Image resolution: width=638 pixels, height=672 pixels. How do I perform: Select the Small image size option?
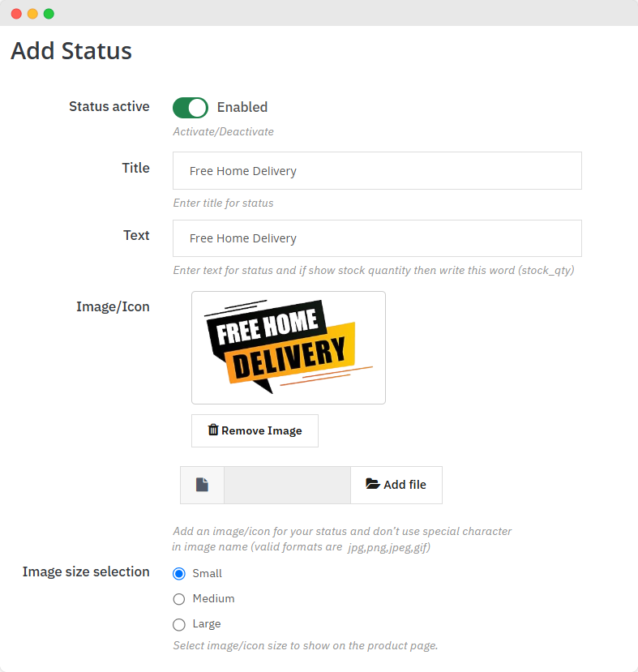pos(179,574)
